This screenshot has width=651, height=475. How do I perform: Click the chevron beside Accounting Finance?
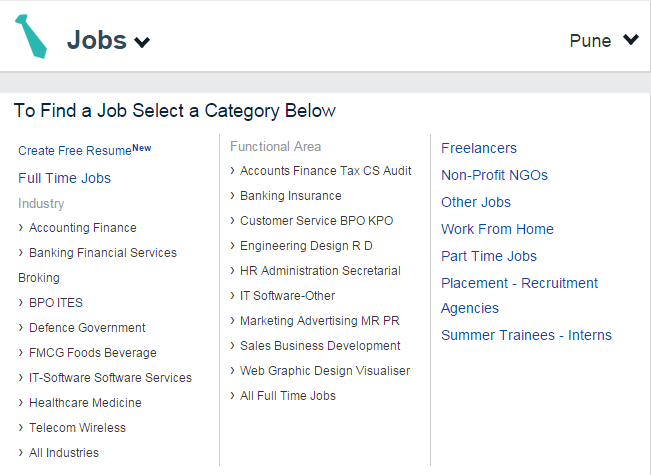click(21, 228)
